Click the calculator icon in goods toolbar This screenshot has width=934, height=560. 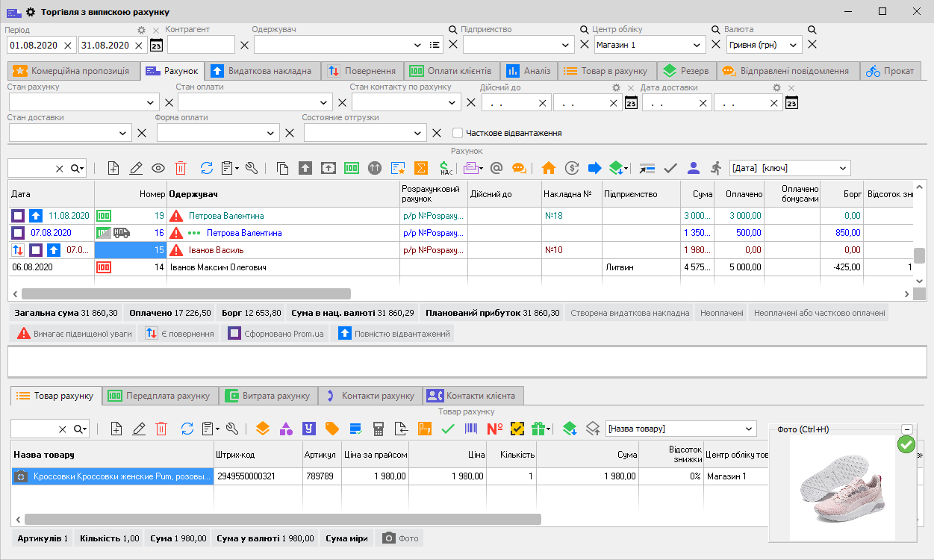tap(379, 429)
